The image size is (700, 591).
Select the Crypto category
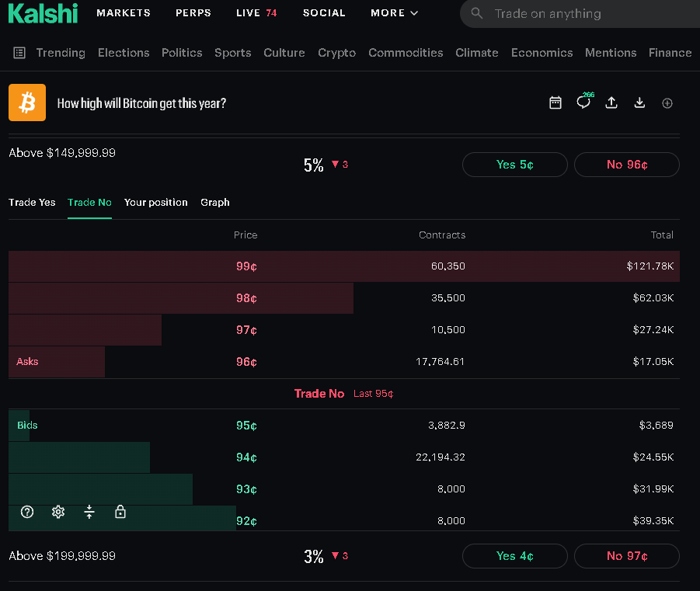click(336, 53)
